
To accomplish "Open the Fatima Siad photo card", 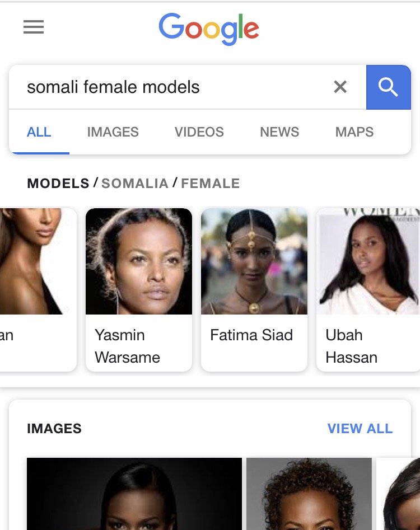I will pos(254,288).
